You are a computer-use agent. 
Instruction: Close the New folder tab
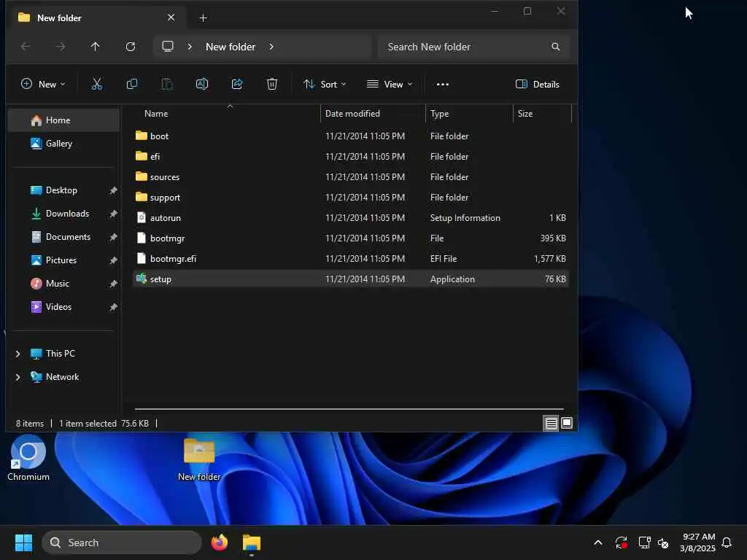tap(171, 17)
